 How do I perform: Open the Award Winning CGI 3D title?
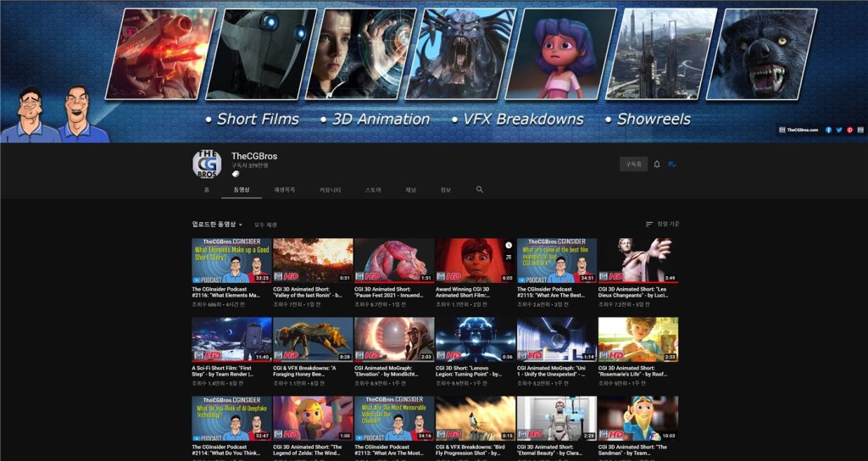[464, 292]
